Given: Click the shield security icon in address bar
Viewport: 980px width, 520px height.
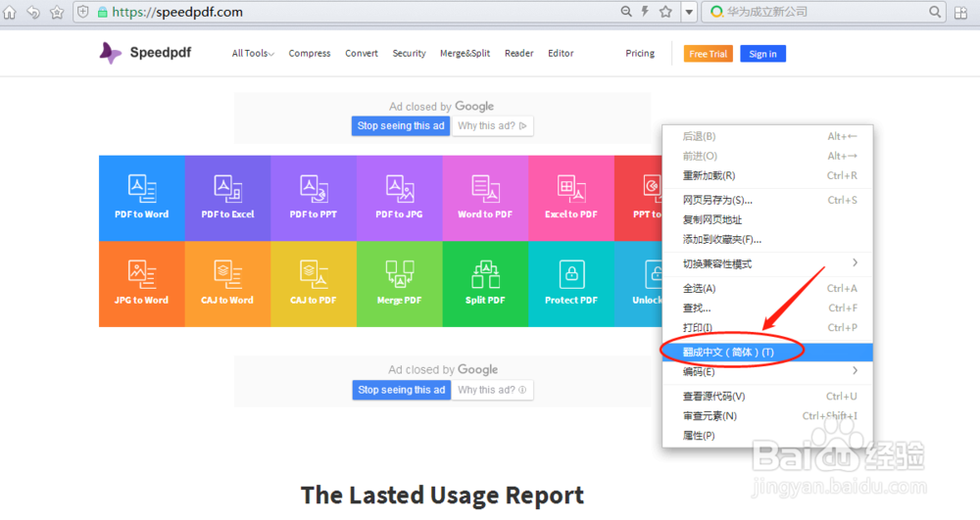Looking at the screenshot, I should pyautogui.click(x=83, y=12).
